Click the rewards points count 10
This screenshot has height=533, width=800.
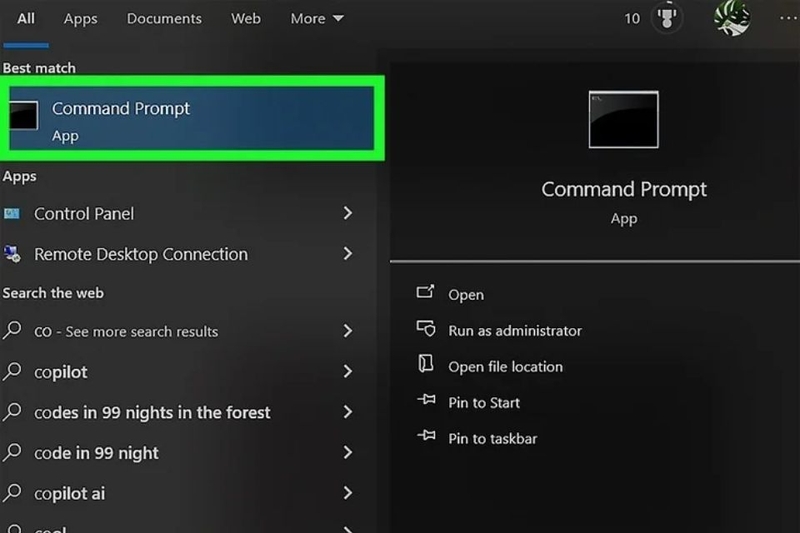[632, 19]
